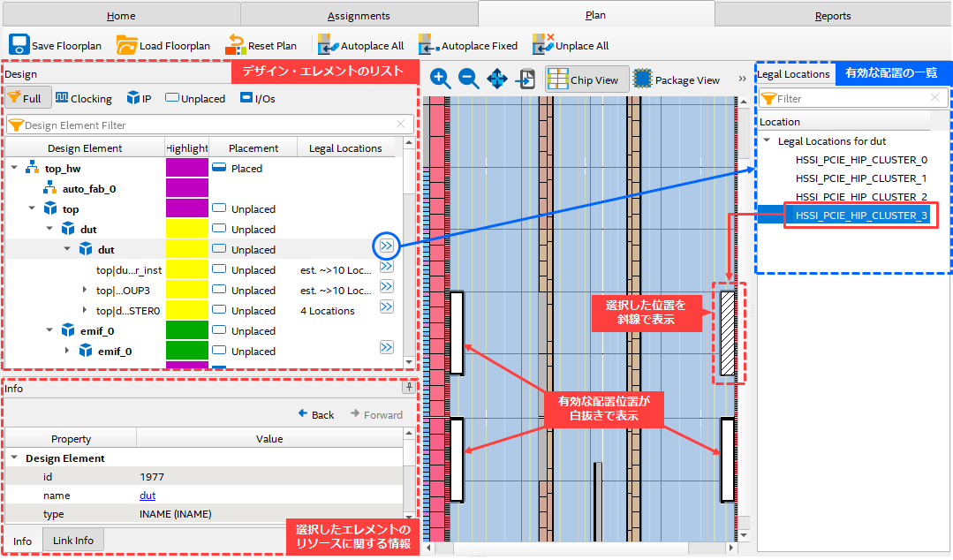Click the top_hw hierarchy icon
Image resolution: width=953 pixels, height=560 pixels.
coord(32,167)
